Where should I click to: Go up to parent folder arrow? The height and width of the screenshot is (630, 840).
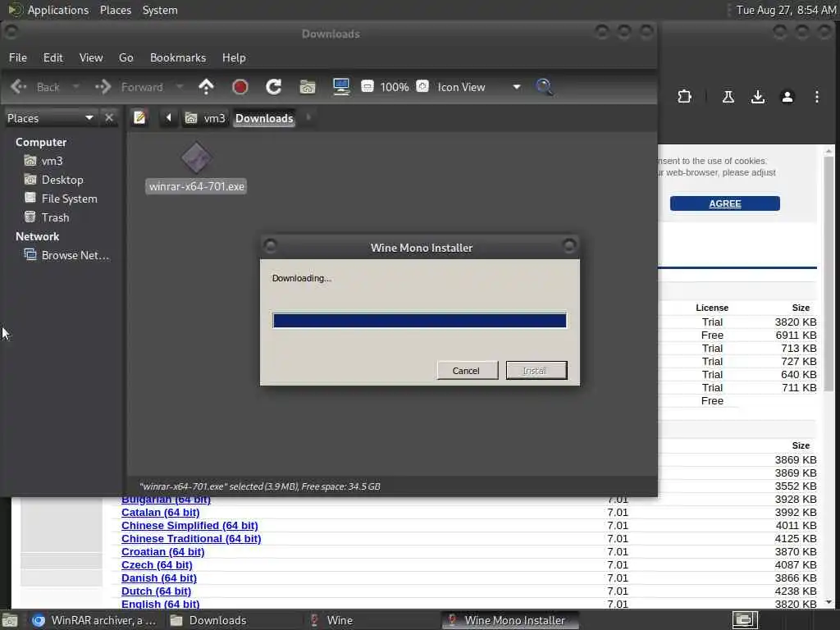point(206,87)
